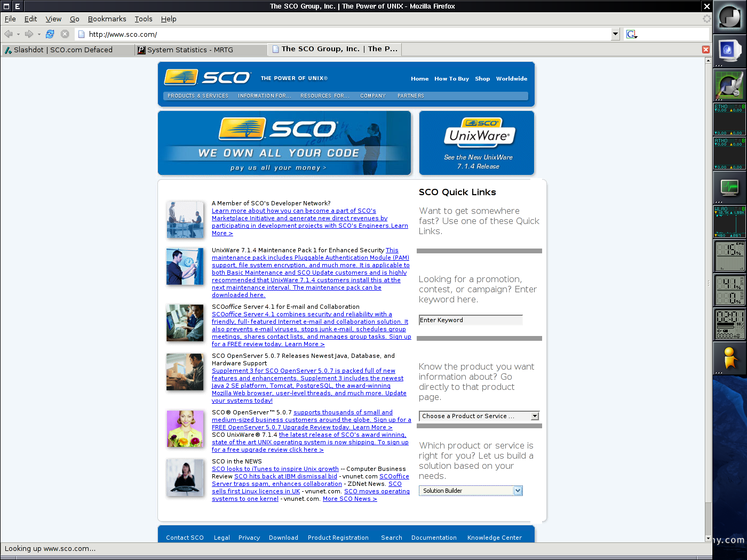747x560 pixels.
Task: Click the UnixWare Maintenance Pack thumbnail image
Action: pyautogui.click(x=185, y=266)
